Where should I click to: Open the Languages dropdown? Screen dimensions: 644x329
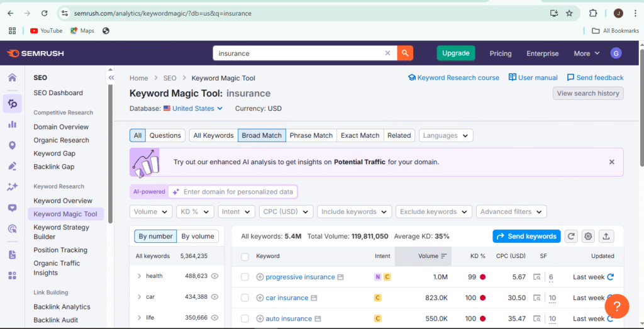point(446,135)
